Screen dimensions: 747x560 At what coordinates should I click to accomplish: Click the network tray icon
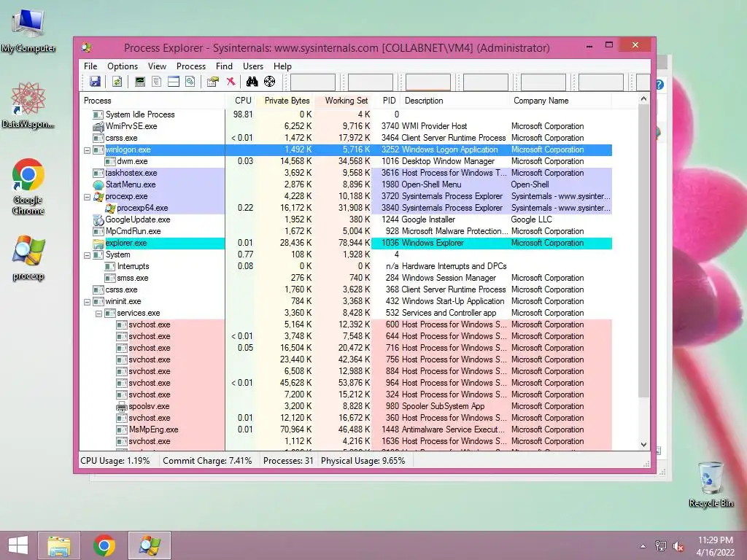pyautogui.click(x=661, y=546)
